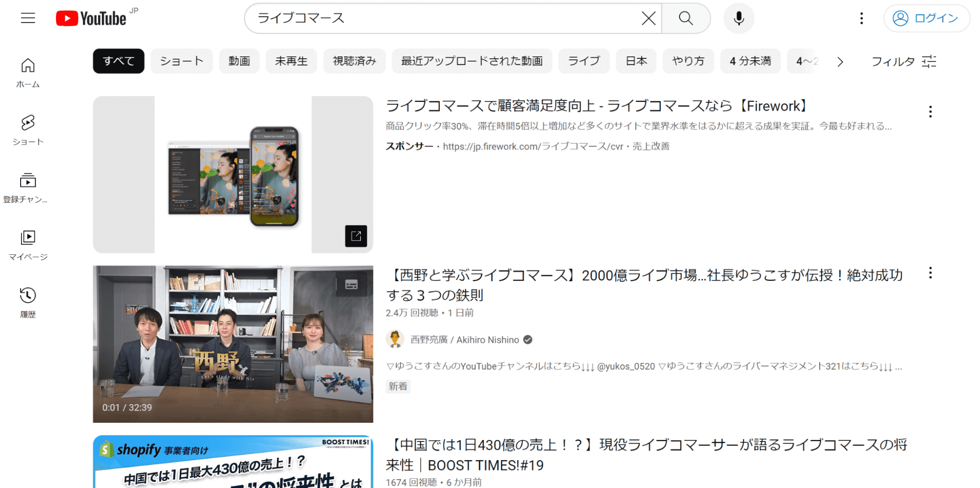Image resolution: width=980 pixels, height=488 pixels.
Task: Click the 新着 badge
Action: tap(398, 386)
